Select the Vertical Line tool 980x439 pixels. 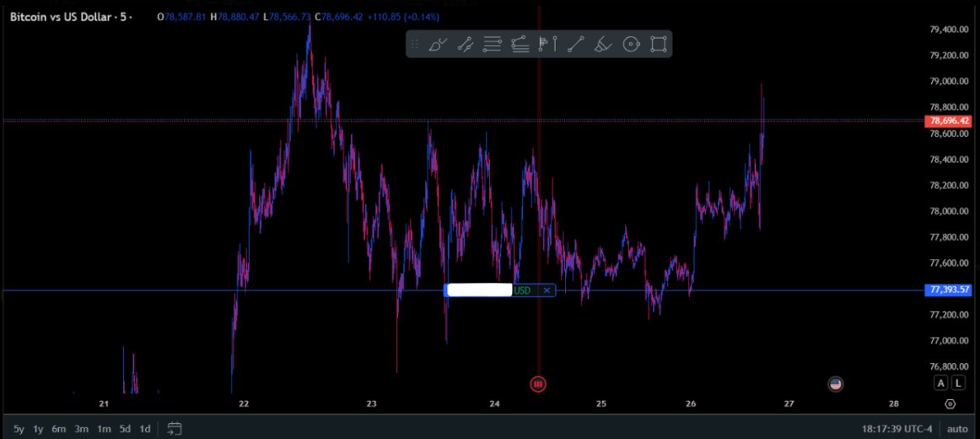(554, 45)
